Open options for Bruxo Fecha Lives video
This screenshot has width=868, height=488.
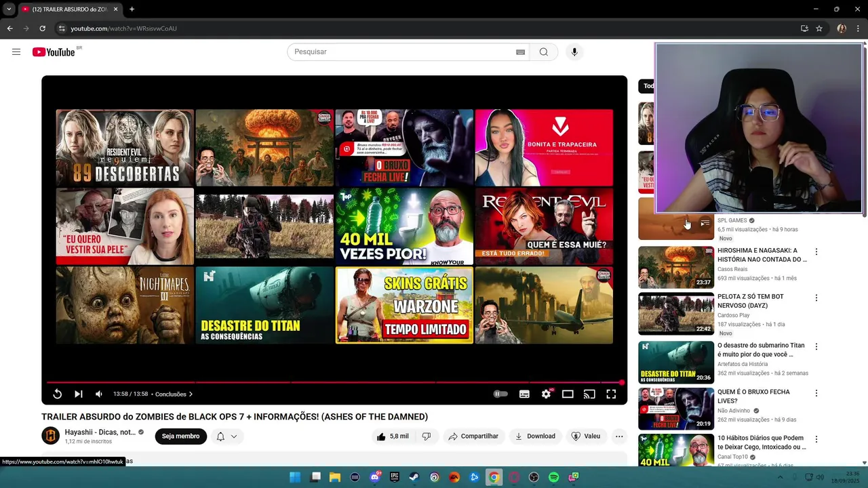tap(816, 393)
